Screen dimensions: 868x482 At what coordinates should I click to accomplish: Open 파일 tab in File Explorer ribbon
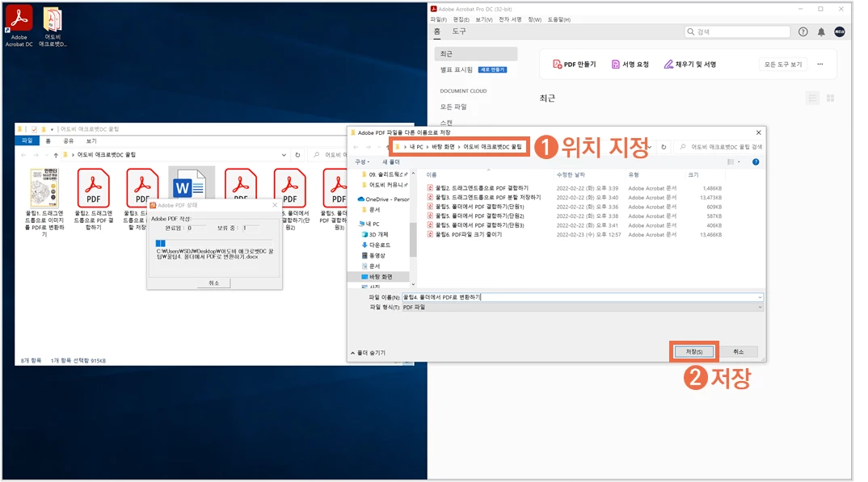point(27,141)
